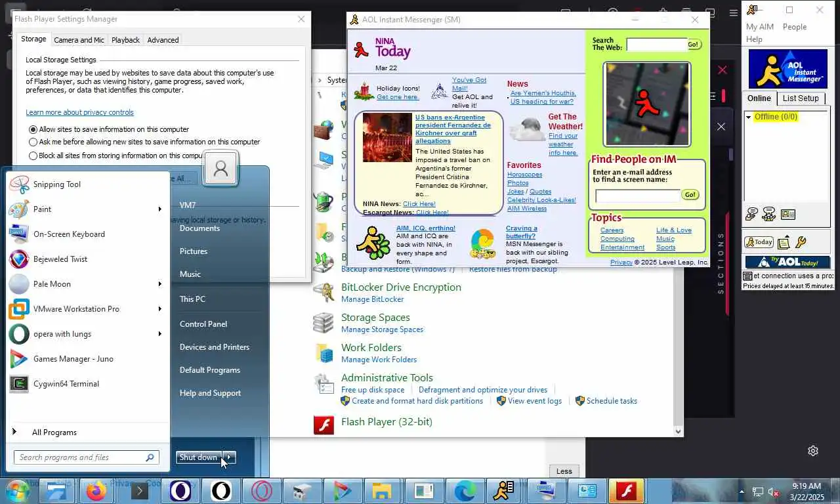840x504 pixels.
Task: Expand VMware Workstation Pro submenu arrow
Action: (x=159, y=309)
